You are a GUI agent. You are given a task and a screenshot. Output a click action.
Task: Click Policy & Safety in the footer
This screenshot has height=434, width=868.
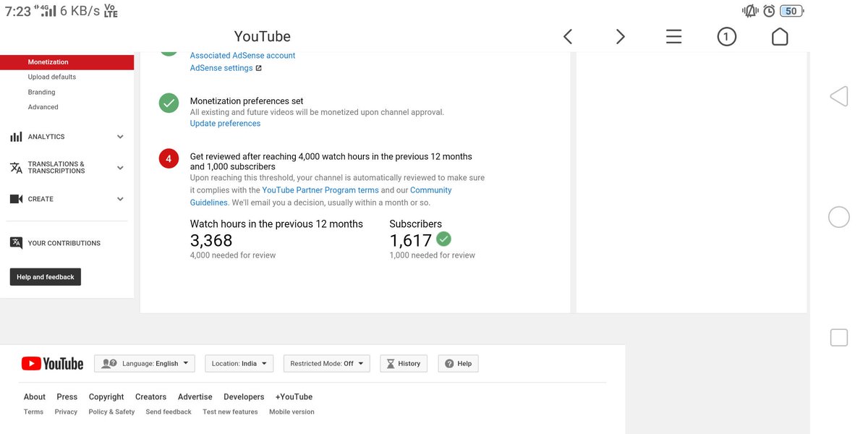[111, 412]
